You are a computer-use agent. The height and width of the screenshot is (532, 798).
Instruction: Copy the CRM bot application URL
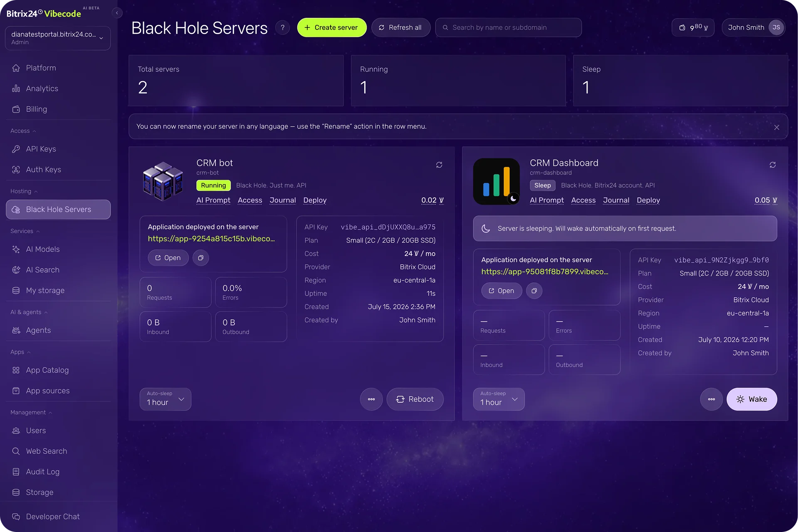pos(200,258)
